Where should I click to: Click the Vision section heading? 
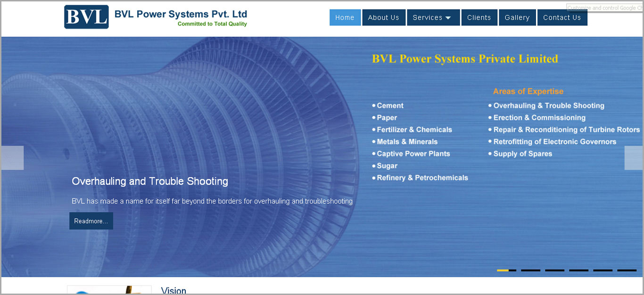point(173,290)
